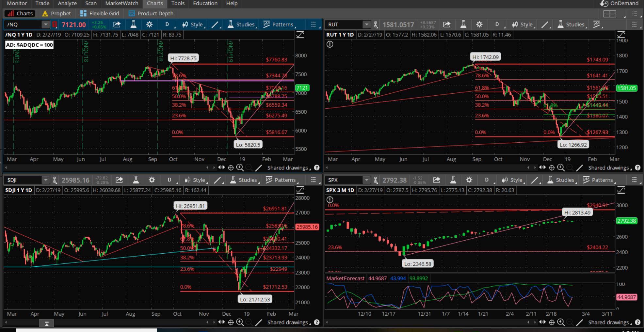This screenshot has height=332, width=644.
Task: Open the $DJI symbol dropdown arrow
Action: [46, 180]
